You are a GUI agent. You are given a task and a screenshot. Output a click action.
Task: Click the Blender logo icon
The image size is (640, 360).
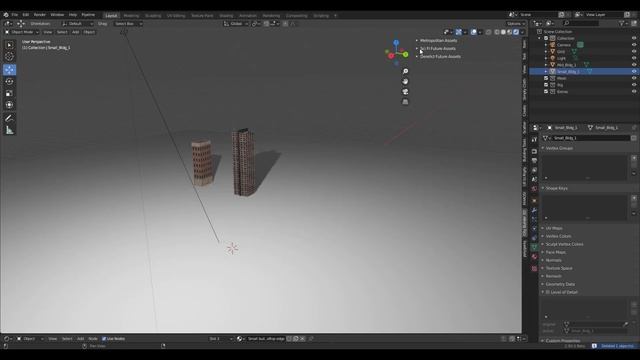click(6, 15)
